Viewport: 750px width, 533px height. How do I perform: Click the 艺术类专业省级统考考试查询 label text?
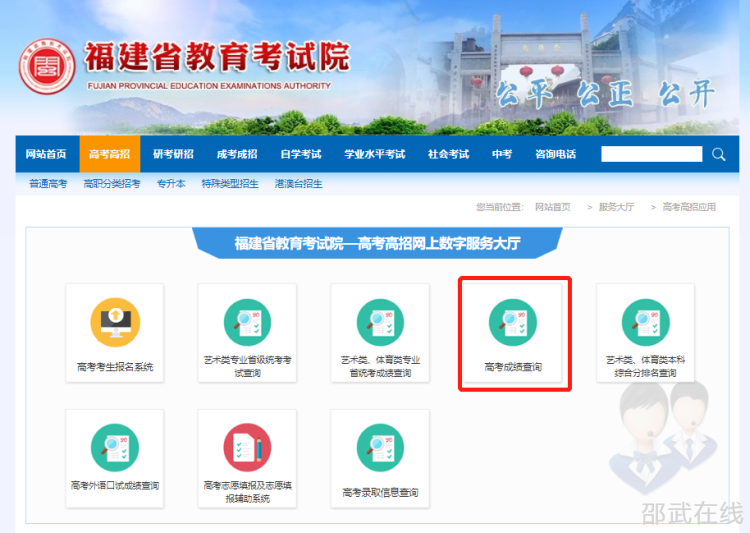[x=247, y=366]
